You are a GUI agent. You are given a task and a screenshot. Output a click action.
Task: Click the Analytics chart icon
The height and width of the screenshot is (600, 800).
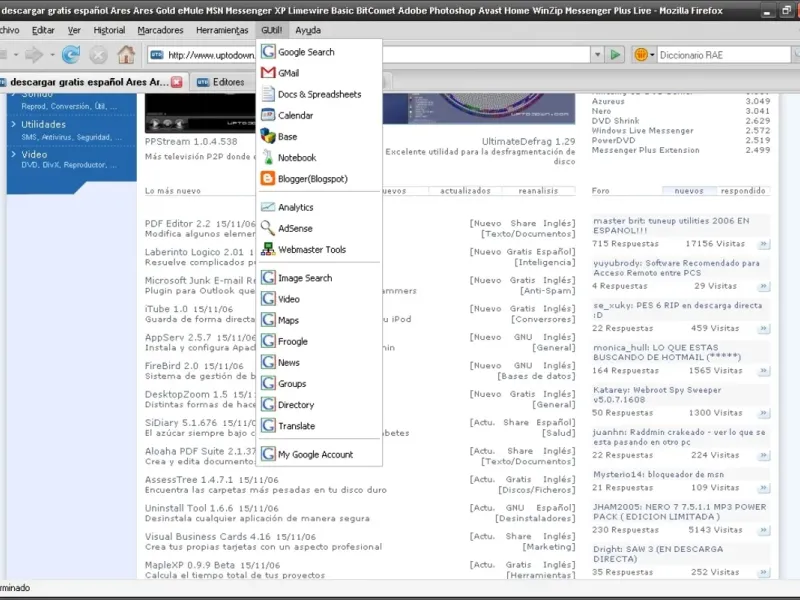(268, 207)
